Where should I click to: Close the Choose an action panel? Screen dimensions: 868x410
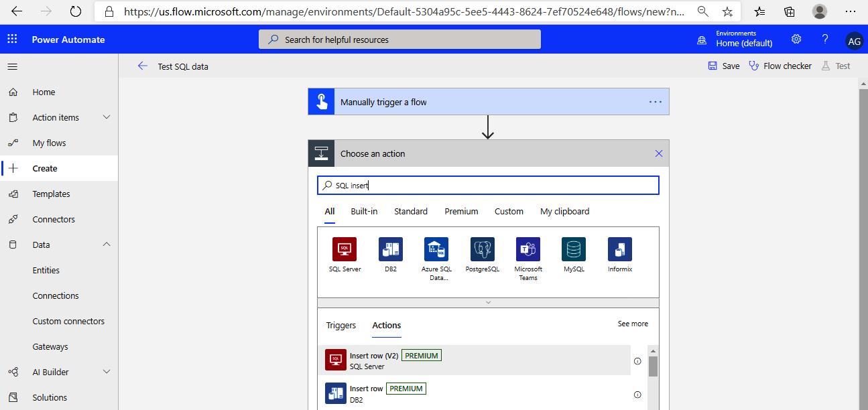pyautogui.click(x=659, y=153)
